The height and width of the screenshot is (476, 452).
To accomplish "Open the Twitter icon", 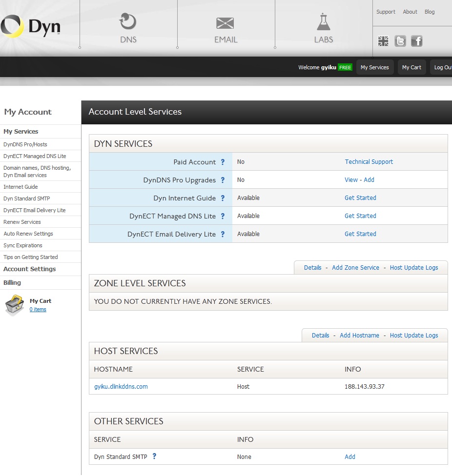I will click(x=400, y=40).
